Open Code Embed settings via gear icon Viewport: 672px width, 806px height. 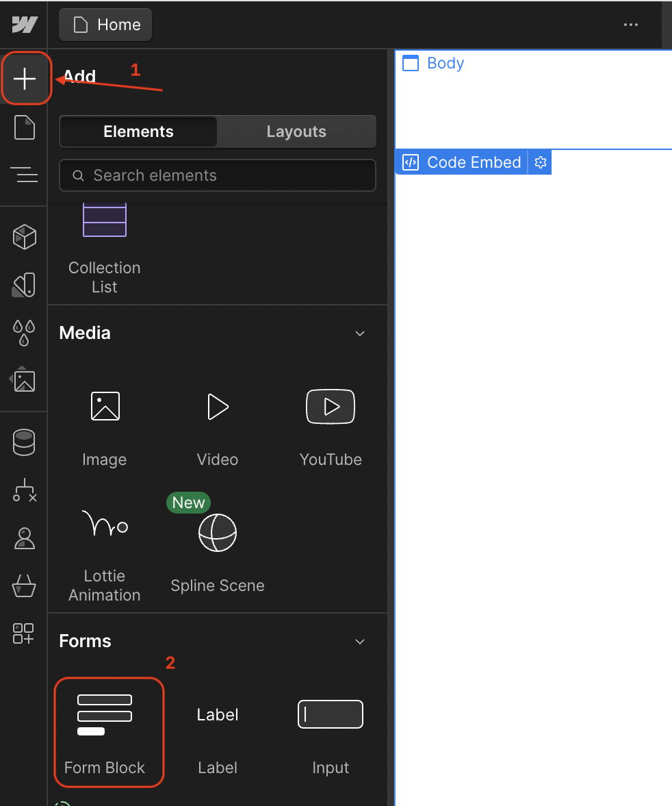[x=540, y=162]
